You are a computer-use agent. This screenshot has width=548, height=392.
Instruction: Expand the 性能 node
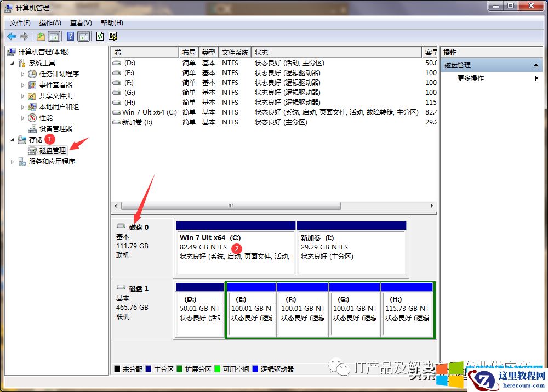tap(22, 118)
